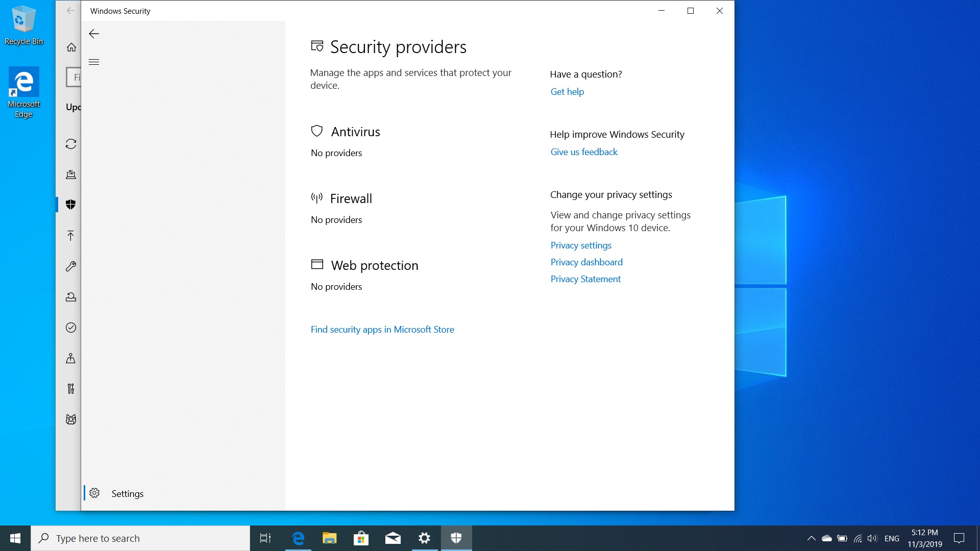Select For developers tools icon in Settings

coord(71,389)
